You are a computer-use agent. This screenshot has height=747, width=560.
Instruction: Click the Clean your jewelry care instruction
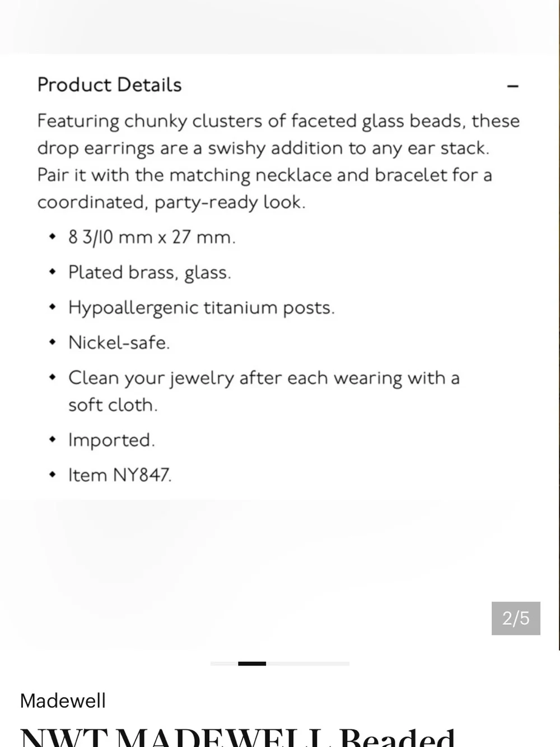pos(264,391)
